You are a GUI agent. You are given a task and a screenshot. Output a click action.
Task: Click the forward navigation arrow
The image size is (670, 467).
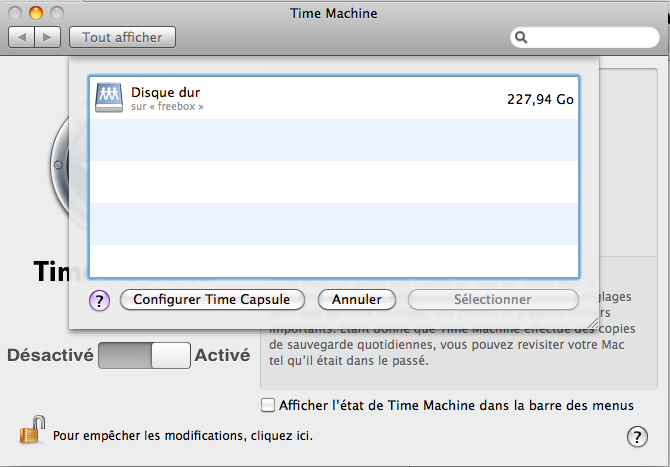[48, 37]
